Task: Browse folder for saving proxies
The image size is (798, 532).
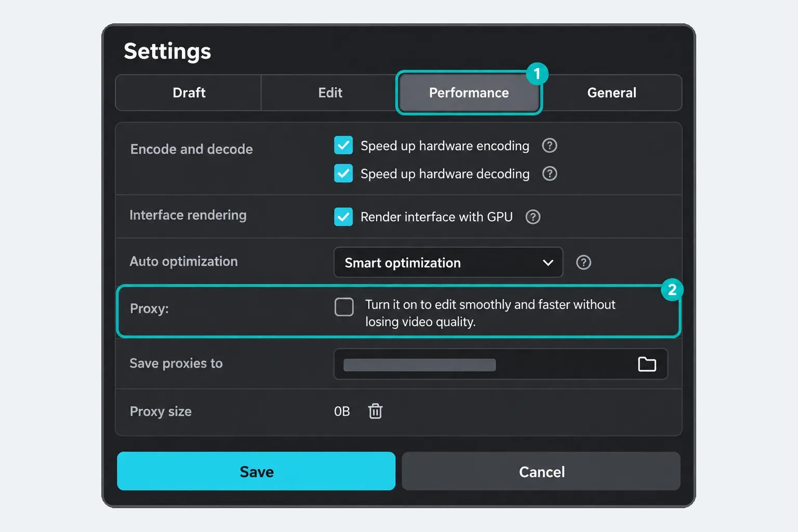Action: pyautogui.click(x=647, y=364)
